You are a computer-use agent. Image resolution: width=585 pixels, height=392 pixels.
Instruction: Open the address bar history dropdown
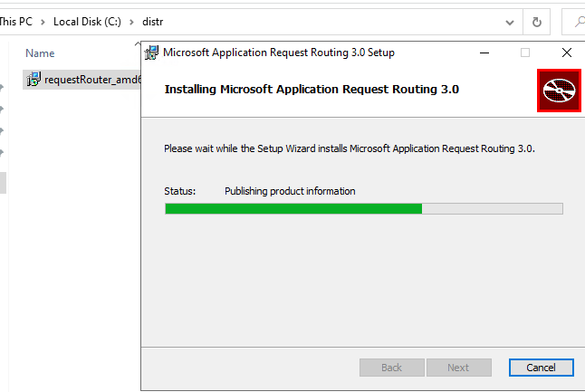[510, 23]
